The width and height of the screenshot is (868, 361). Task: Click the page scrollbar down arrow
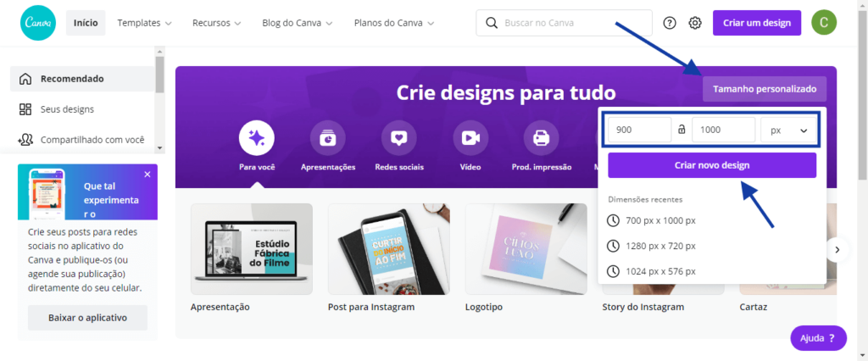(x=862, y=355)
